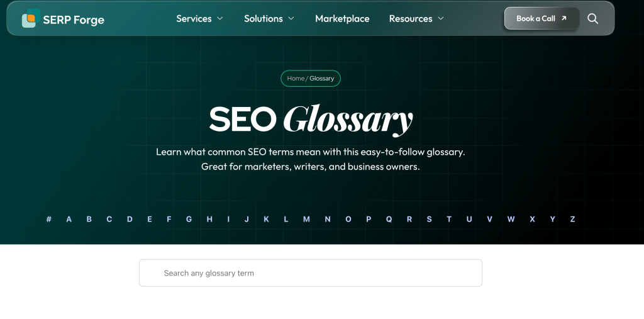This screenshot has width=644, height=319.
Task: Open the search magnifier icon in header
Action: point(592,18)
